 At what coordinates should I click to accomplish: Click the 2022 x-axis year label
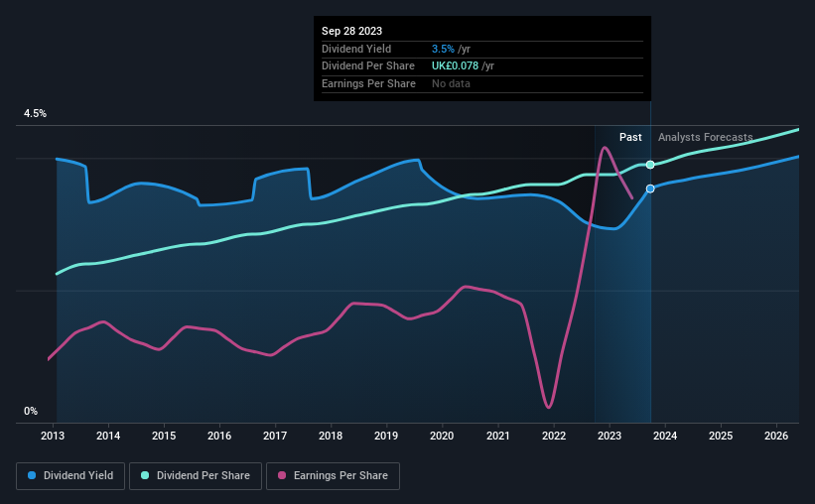point(554,436)
